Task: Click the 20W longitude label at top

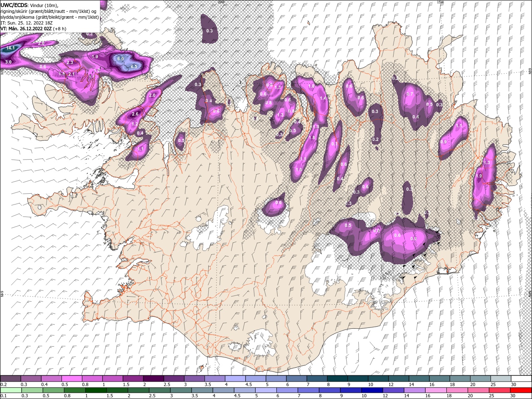Action: click(x=221, y=2)
